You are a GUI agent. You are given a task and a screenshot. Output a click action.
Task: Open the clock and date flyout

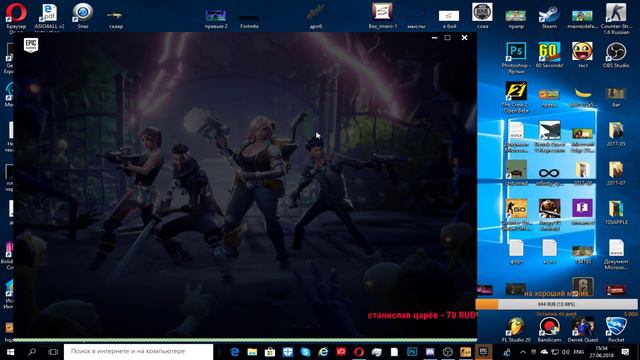tap(601, 352)
